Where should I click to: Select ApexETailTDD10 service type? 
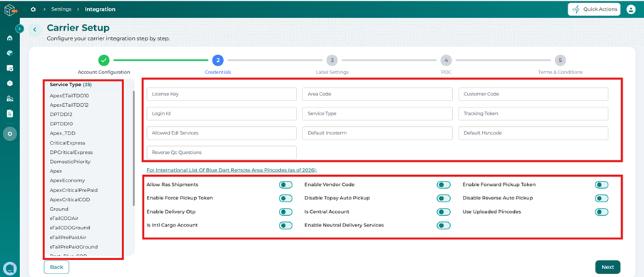pos(69,95)
